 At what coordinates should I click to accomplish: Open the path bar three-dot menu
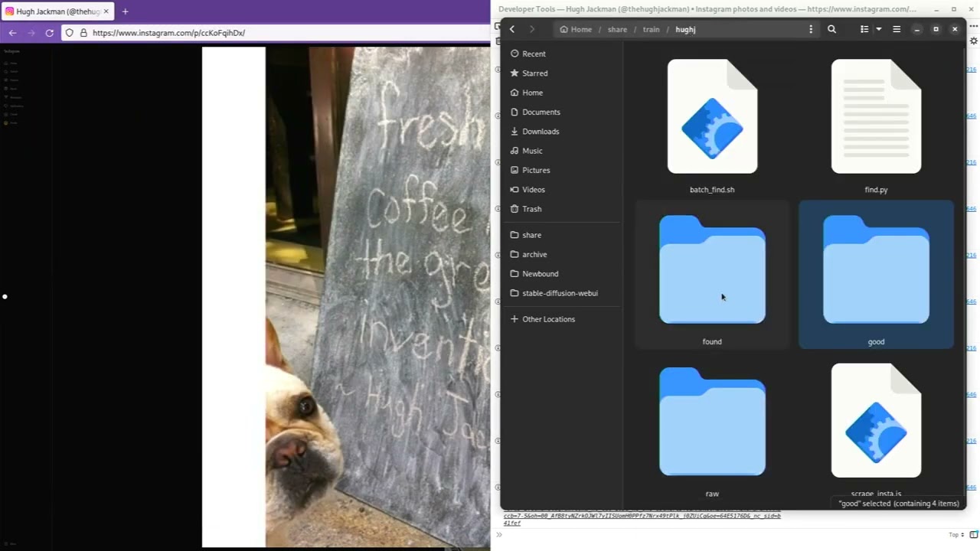811,29
